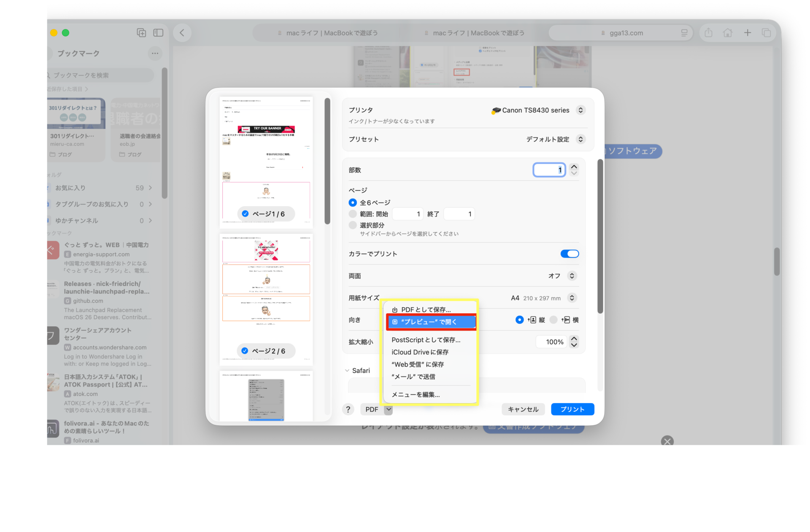The height and width of the screenshot is (532, 810).
Task: Click the new tab group icon in sidebar
Action: [x=141, y=32]
